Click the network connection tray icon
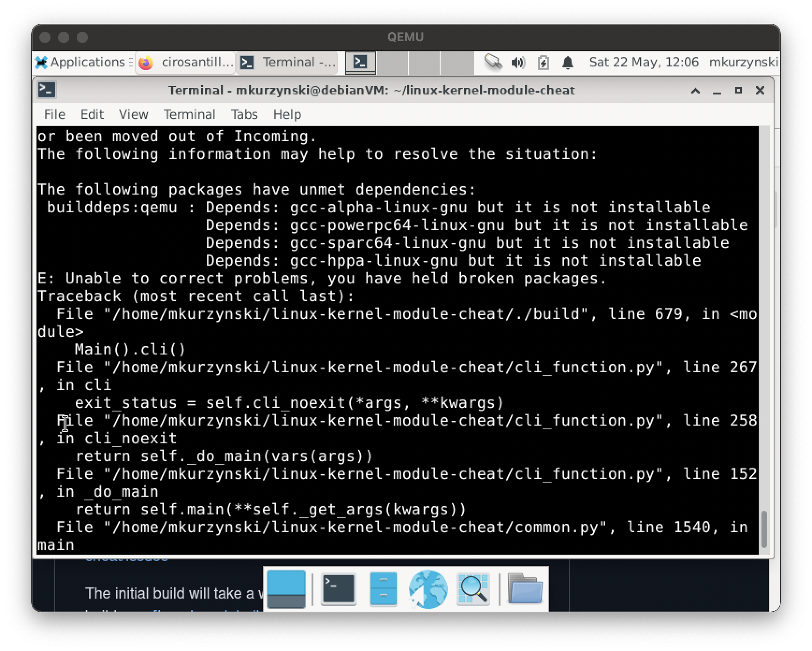The height and width of the screenshot is (651, 812). click(x=493, y=62)
